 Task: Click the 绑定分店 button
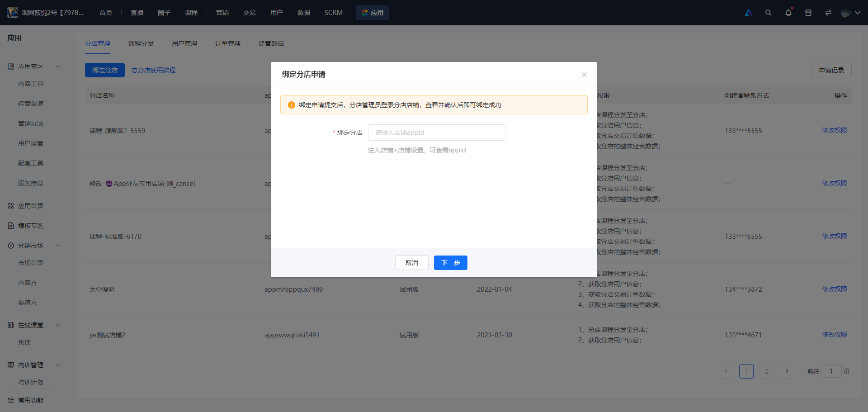[105, 70]
